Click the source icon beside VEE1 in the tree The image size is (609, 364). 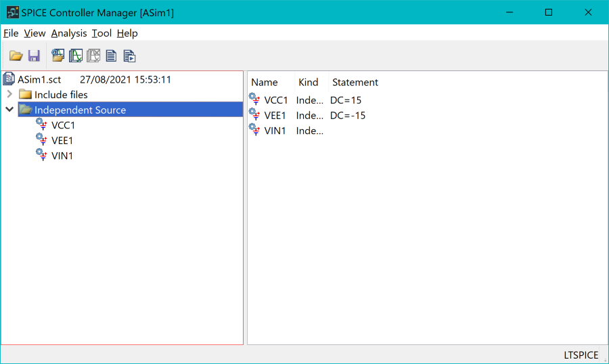point(41,139)
